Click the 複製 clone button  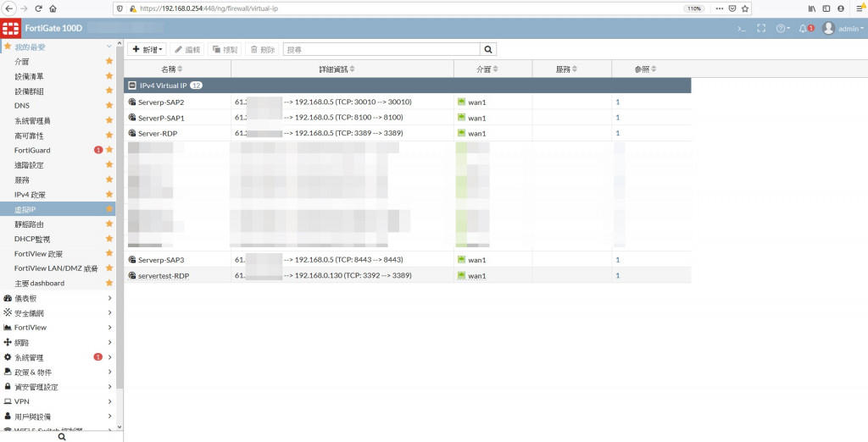[x=225, y=49]
